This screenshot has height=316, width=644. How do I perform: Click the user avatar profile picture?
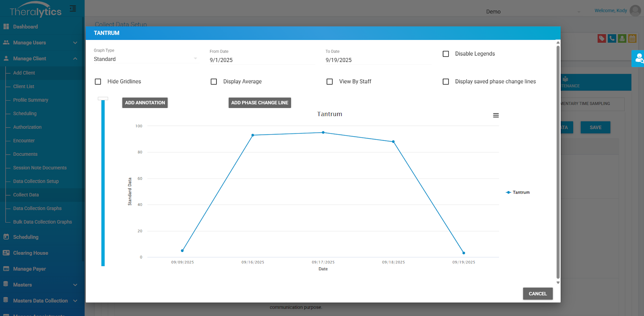(635, 10)
